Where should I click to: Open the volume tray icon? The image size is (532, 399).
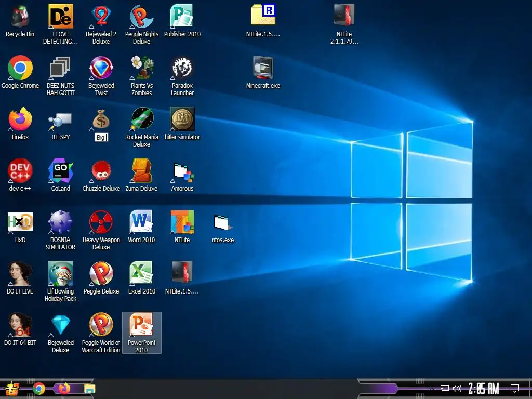point(457,389)
